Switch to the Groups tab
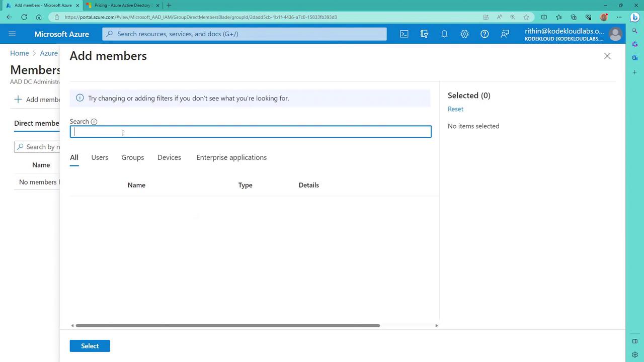The image size is (644, 362). click(x=132, y=157)
